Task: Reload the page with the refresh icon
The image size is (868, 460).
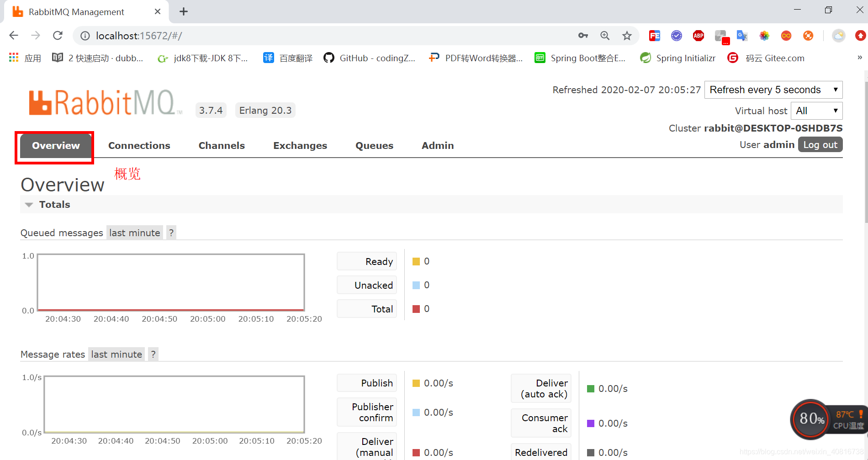Action: (58, 36)
